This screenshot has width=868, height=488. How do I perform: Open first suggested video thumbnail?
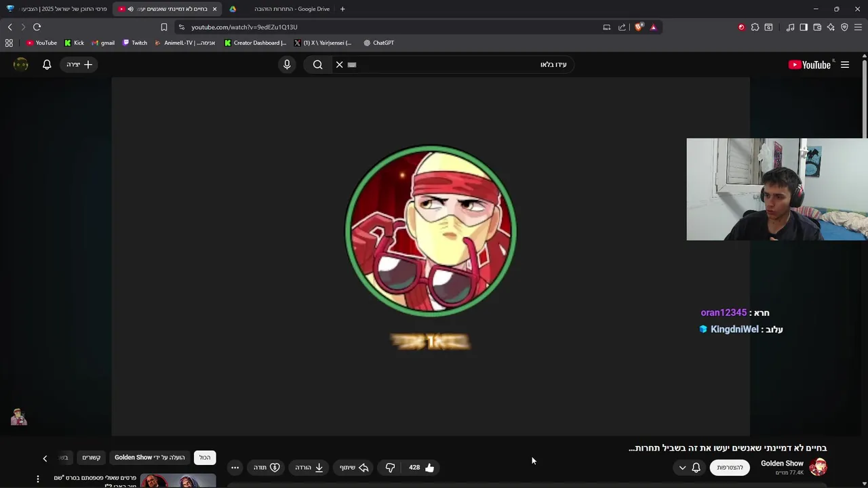click(x=178, y=481)
